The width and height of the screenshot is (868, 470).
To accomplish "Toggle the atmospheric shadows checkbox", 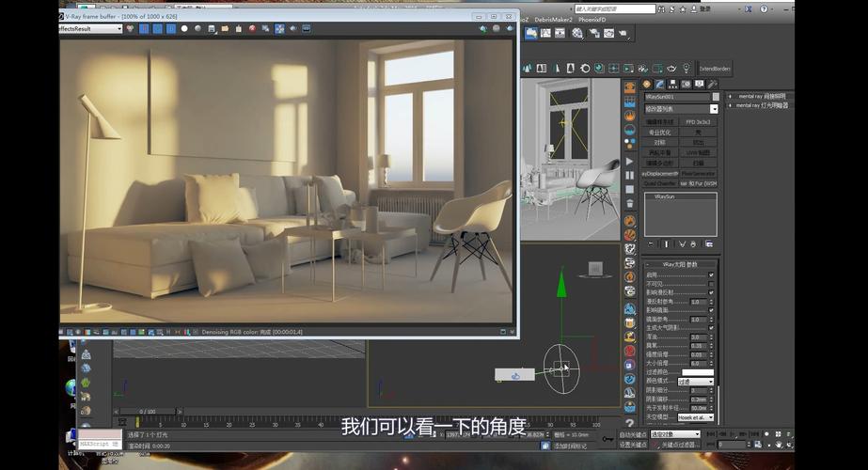I will tap(711, 328).
